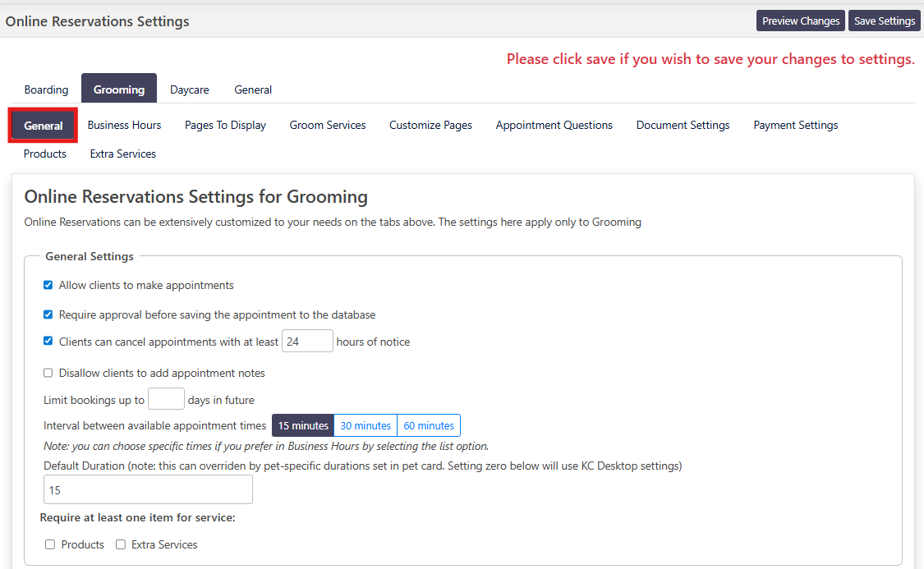Open the Document Settings sub-tab
Image resolution: width=924 pixels, height=569 pixels.
pos(683,125)
